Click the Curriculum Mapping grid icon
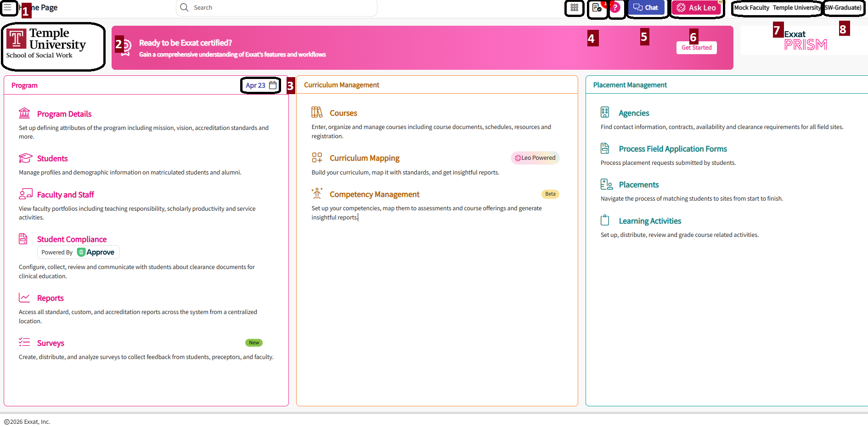The image size is (868, 427). coord(317,157)
